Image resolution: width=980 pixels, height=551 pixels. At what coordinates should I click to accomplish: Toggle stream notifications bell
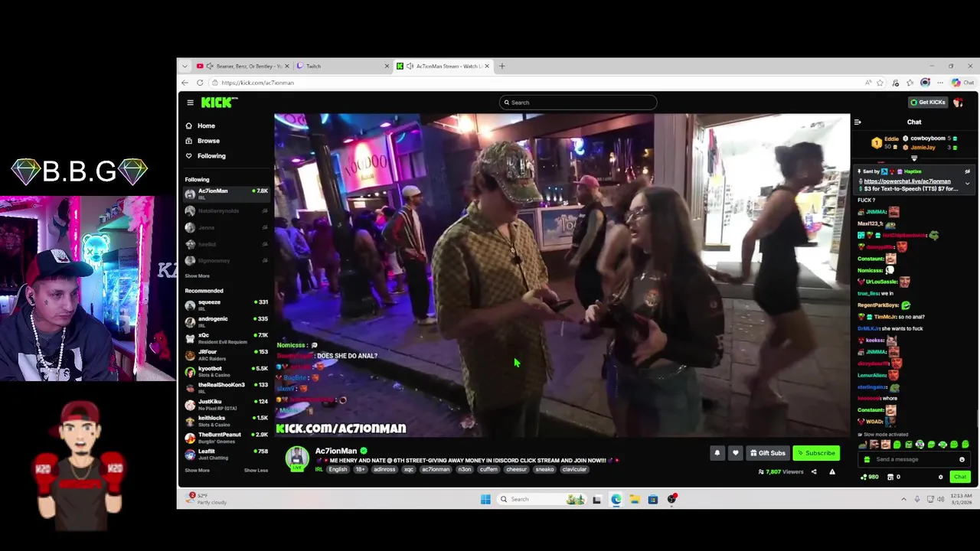click(717, 453)
